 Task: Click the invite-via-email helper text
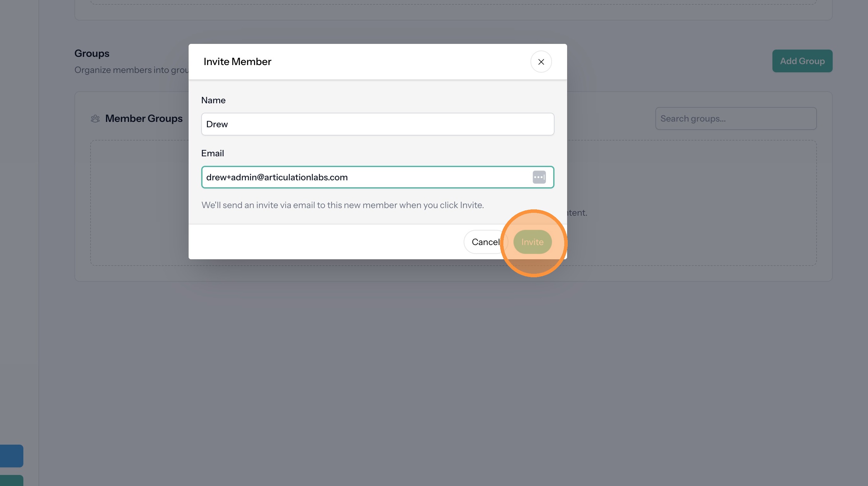(x=342, y=205)
